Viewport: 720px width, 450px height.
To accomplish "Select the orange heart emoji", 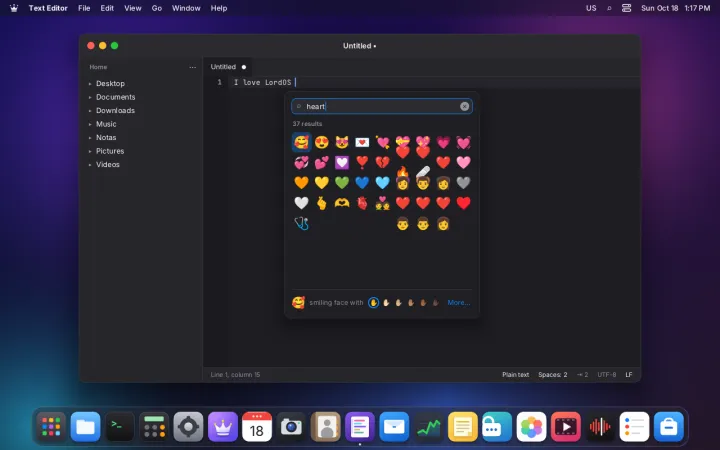I will coord(301,183).
